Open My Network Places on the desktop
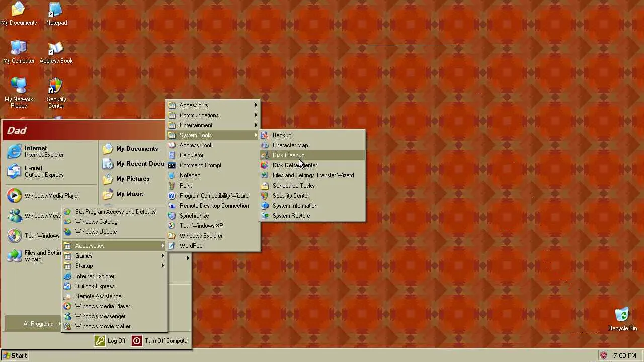This screenshot has height=362, width=644. [x=19, y=93]
